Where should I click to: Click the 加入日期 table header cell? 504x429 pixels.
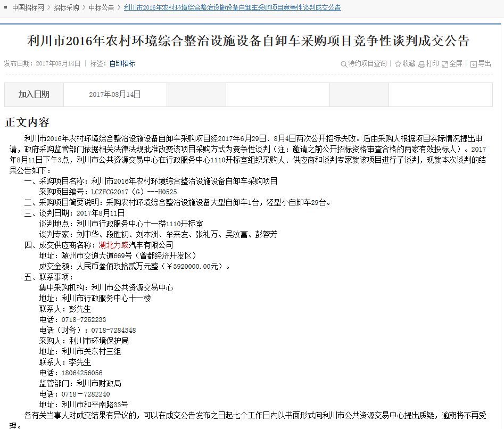[x=34, y=95]
